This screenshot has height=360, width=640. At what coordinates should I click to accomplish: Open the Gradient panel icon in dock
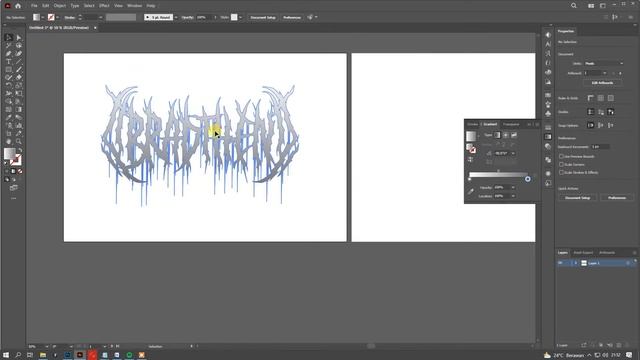(x=548, y=137)
